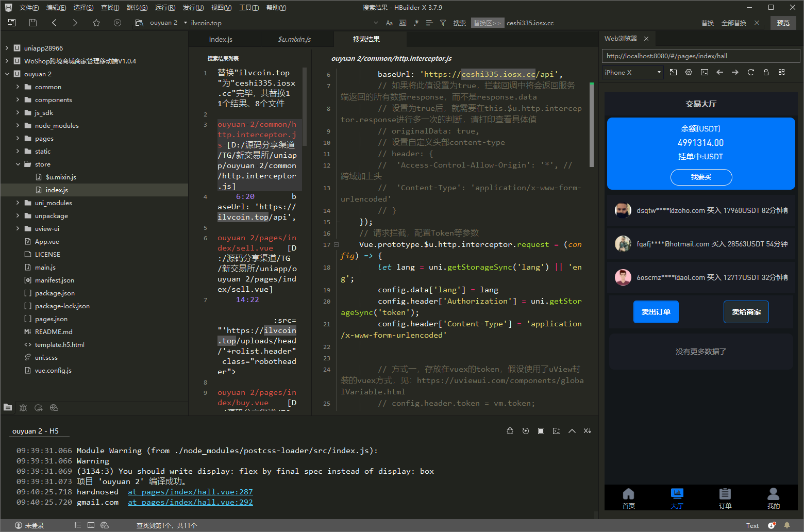Viewport: 804px width, 532px height.
Task: Open the iPhone X device dropdown
Action: click(632, 73)
